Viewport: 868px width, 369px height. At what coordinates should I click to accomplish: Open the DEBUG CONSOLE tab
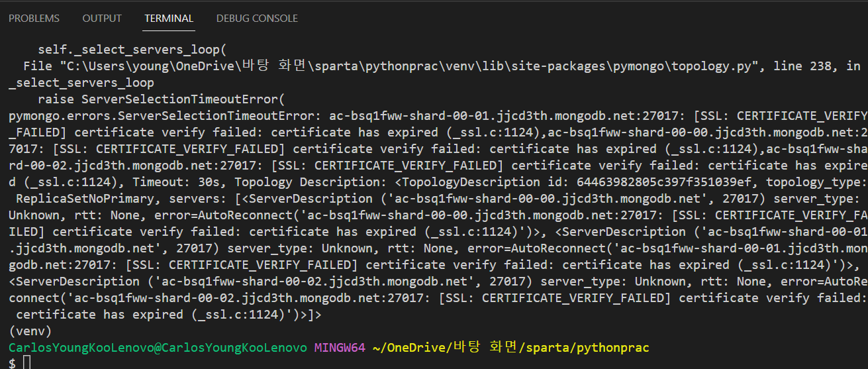pos(257,19)
